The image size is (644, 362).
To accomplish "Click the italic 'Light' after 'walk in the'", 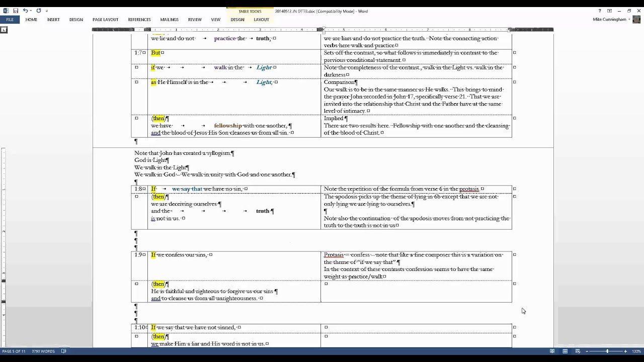I will coord(264,67).
